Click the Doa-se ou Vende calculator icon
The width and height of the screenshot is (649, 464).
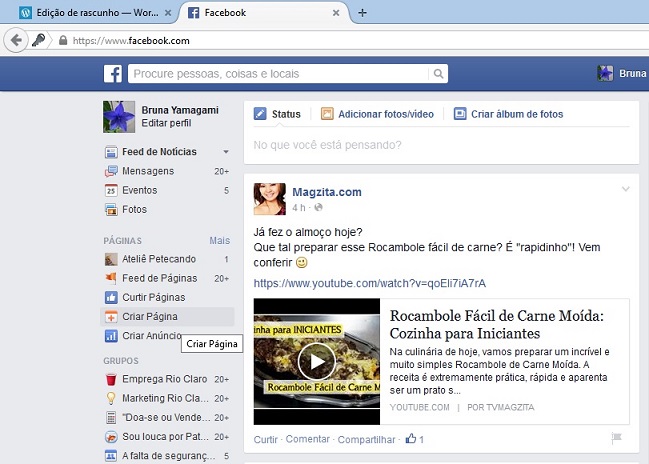(111, 417)
